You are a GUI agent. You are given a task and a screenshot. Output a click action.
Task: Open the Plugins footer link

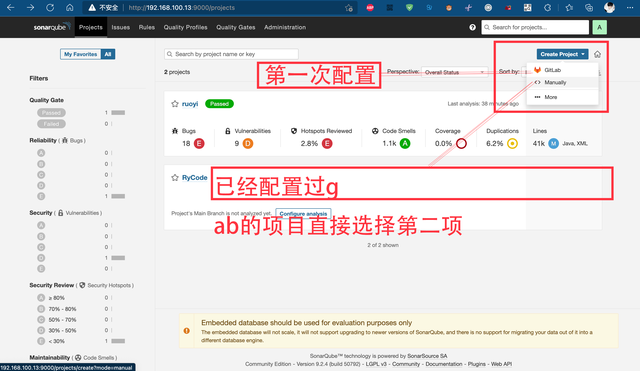(x=476, y=364)
